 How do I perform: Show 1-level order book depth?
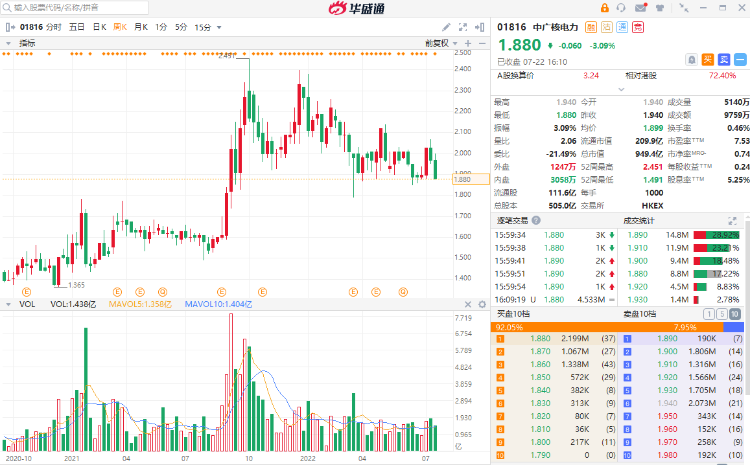[x=709, y=314]
